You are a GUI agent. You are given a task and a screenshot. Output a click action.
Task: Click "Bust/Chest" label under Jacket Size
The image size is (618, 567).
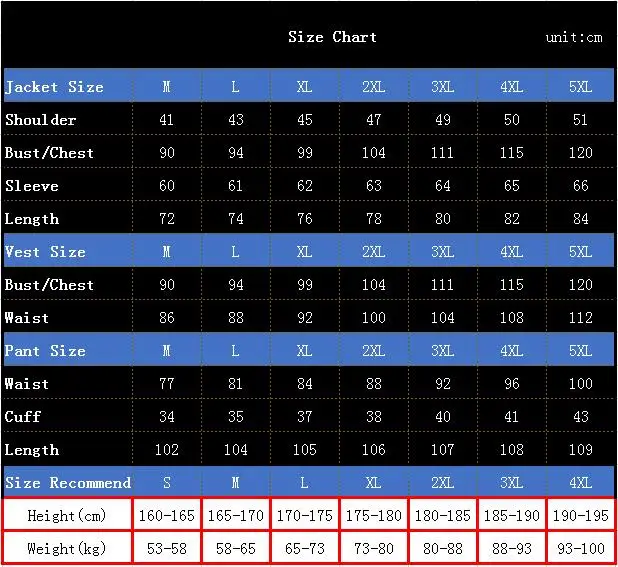(x=49, y=152)
